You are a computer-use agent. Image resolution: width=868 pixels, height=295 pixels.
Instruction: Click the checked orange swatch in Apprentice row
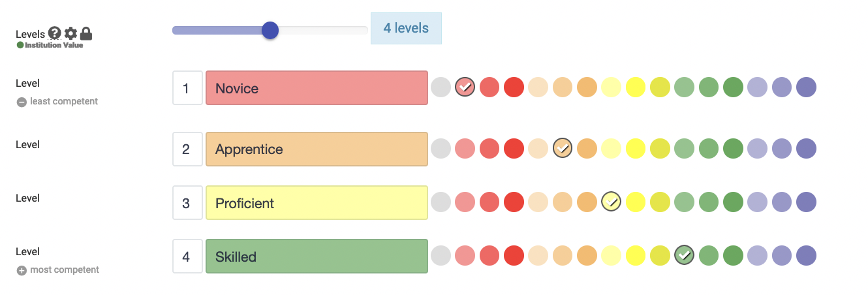563,148
